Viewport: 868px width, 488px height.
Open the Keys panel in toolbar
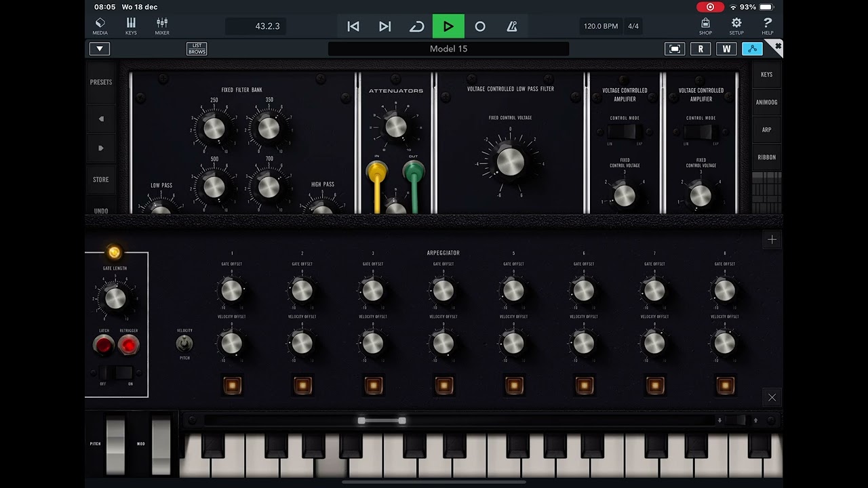point(131,26)
